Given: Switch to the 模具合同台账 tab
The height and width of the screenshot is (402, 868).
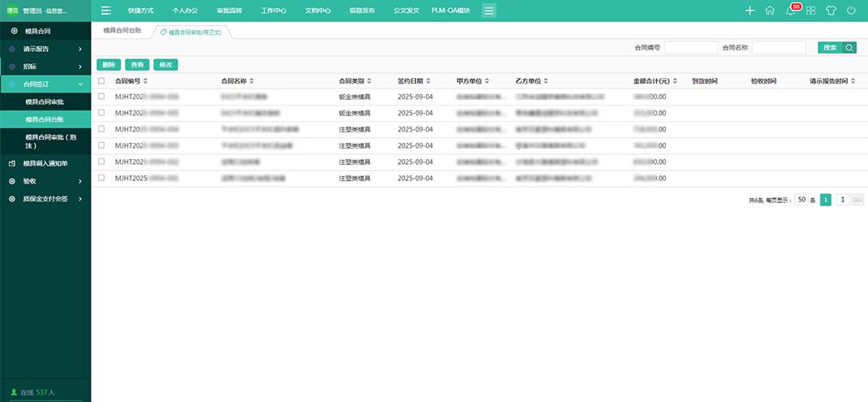Looking at the screenshot, I should pyautogui.click(x=122, y=30).
